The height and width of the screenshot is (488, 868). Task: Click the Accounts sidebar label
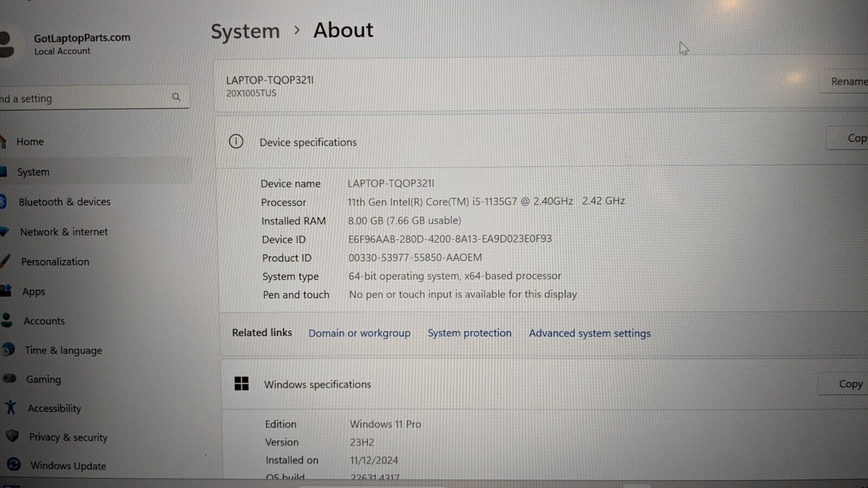pyautogui.click(x=44, y=321)
